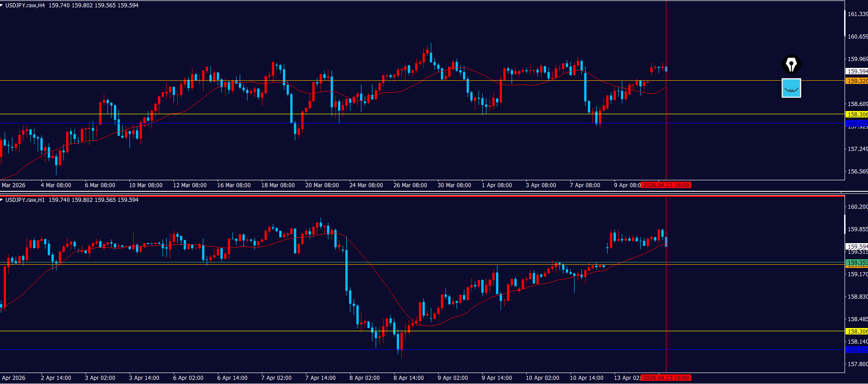Click the 26 Mar 08:00 label on H4 time axis
The width and height of the screenshot is (868, 384).
coord(410,185)
